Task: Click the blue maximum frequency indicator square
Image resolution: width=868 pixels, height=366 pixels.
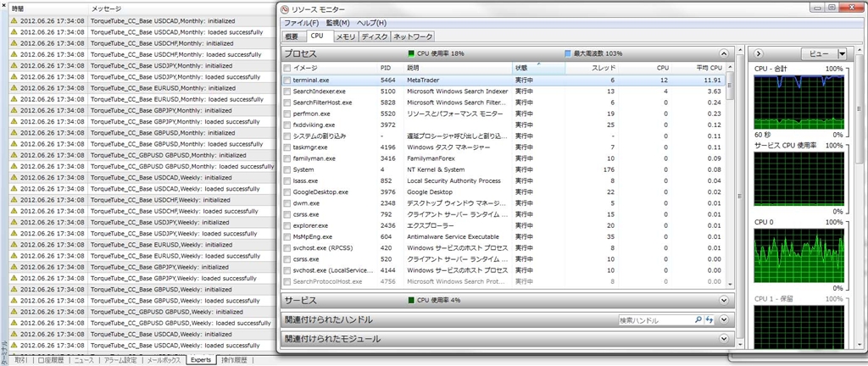Action: coord(568,53)
